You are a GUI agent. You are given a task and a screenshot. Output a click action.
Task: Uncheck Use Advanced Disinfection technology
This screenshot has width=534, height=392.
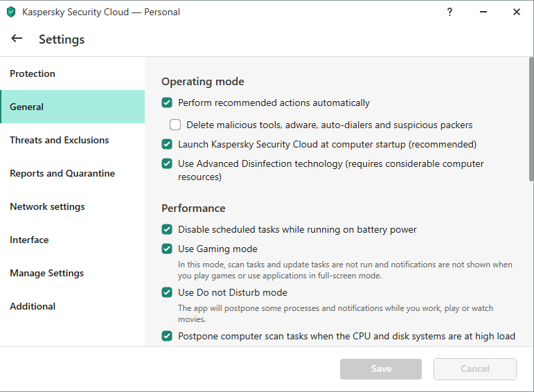pos(167,164)
